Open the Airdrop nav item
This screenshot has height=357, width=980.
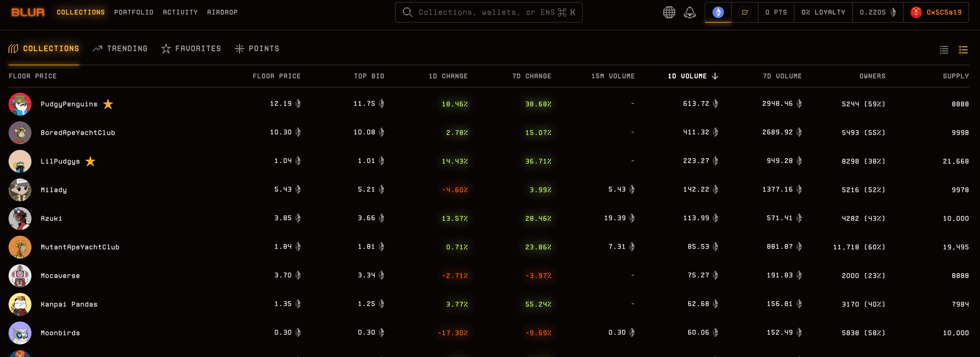click(222, 12)
